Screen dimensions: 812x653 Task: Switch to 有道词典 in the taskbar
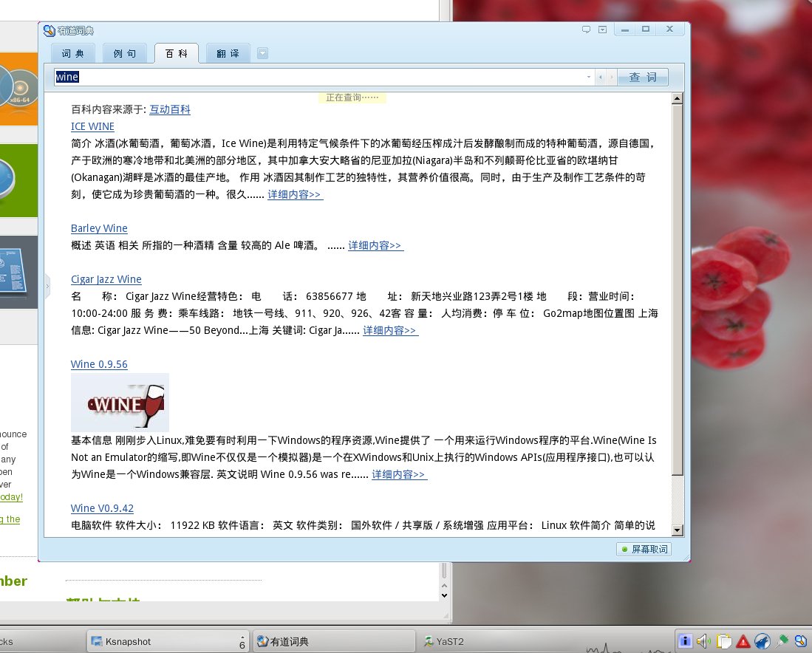pyautogui.click(x=334, y=642)
